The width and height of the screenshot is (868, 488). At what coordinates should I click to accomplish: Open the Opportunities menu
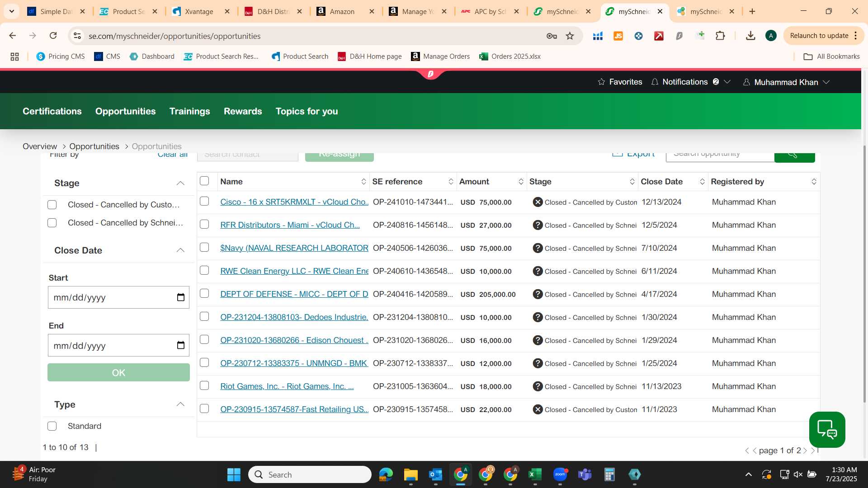pyautogui.click(x=125, y=111)
